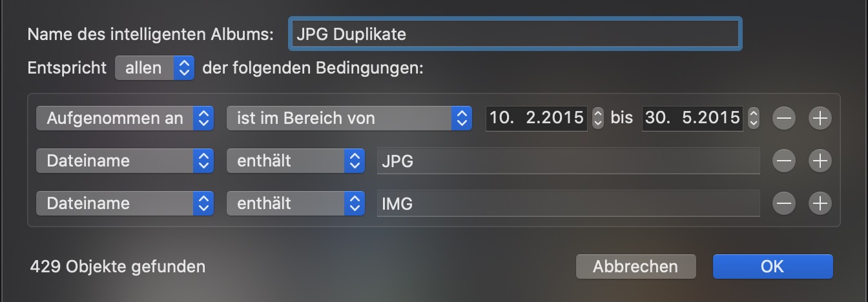Open the Dateiname dropdown in the IMG row
This screenshot has width=868, height=302.
click(x=125, y=203)
